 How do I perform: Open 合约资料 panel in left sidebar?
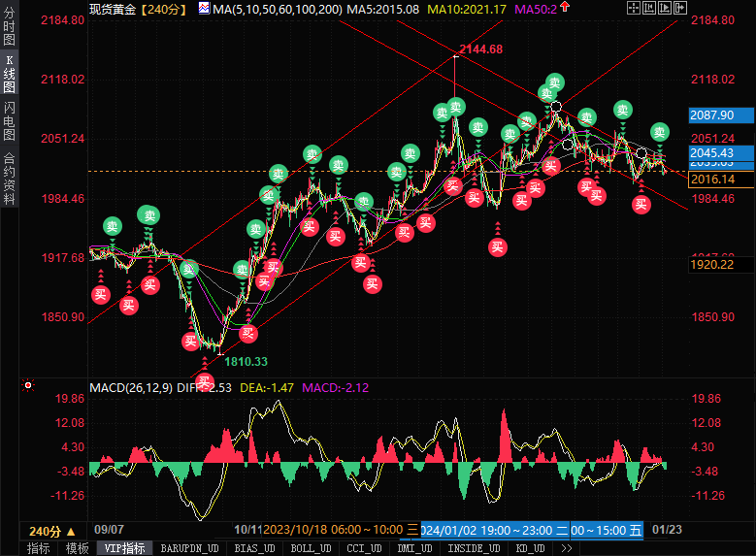(9, 178)
